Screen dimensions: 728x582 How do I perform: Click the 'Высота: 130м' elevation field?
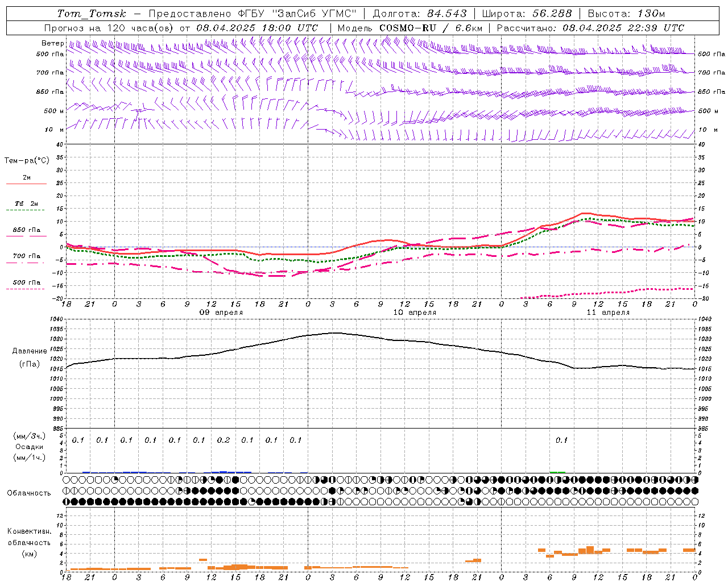[626, 14]
